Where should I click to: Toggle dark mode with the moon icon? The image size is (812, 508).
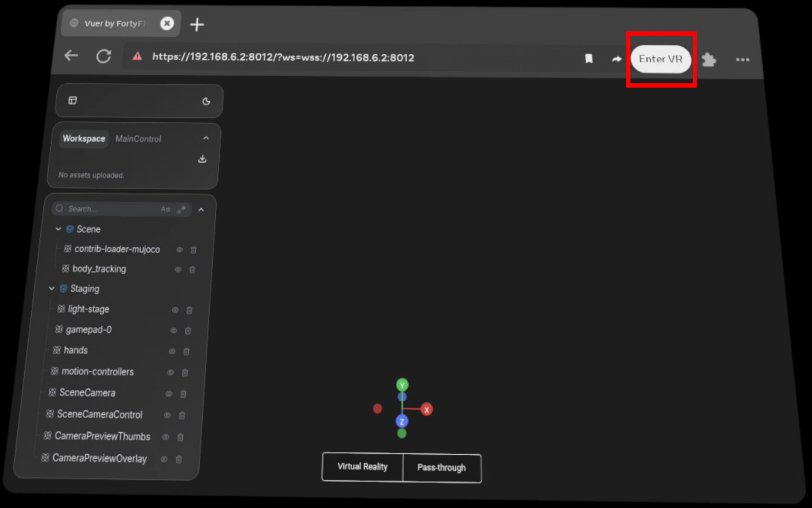point(206,102)
